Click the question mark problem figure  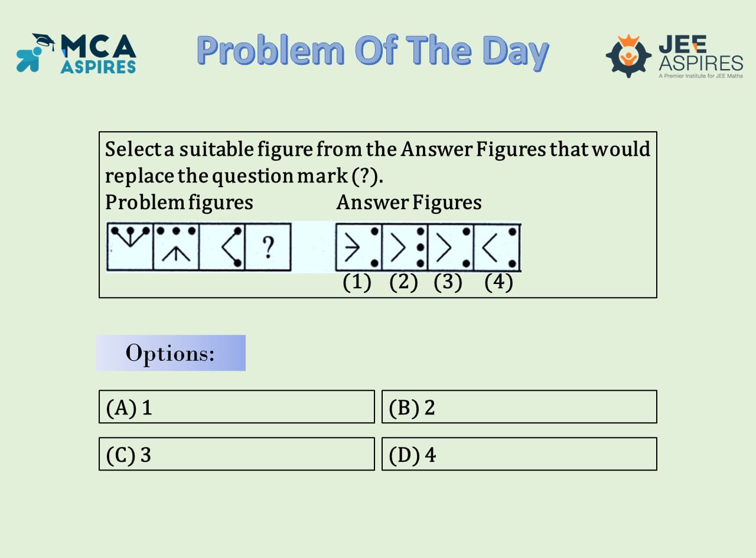(268, 247)
